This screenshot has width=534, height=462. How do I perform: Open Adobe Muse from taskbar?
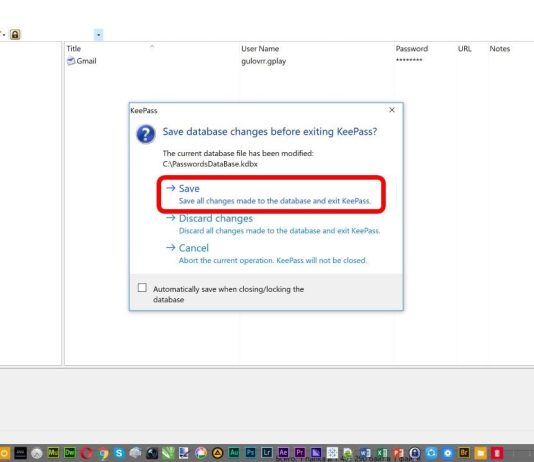53,453
